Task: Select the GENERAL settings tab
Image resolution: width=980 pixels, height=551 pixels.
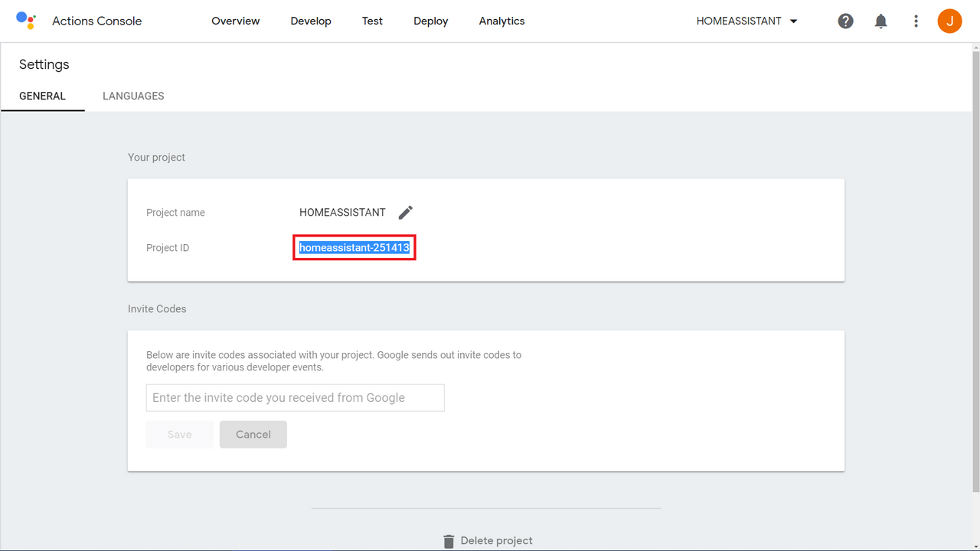Action: click(43, 96)
